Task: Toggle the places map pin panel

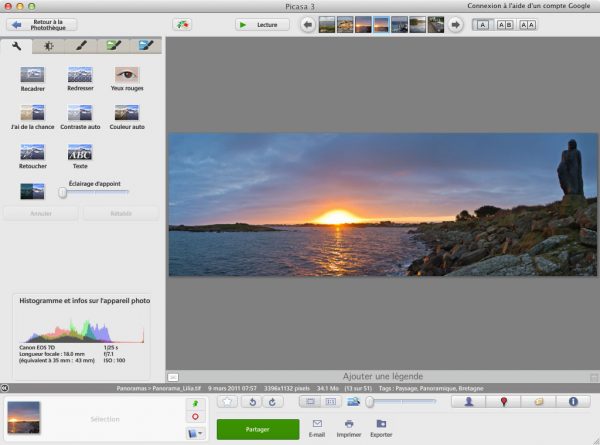Action: [x=503, y=402]
